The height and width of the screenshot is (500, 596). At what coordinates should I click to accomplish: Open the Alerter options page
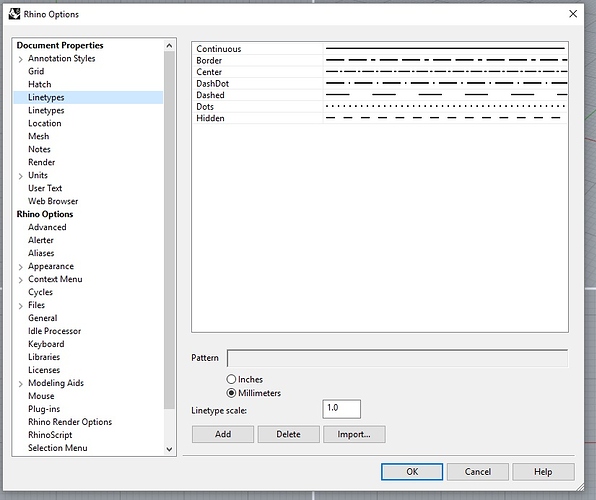tap(41, 240)
